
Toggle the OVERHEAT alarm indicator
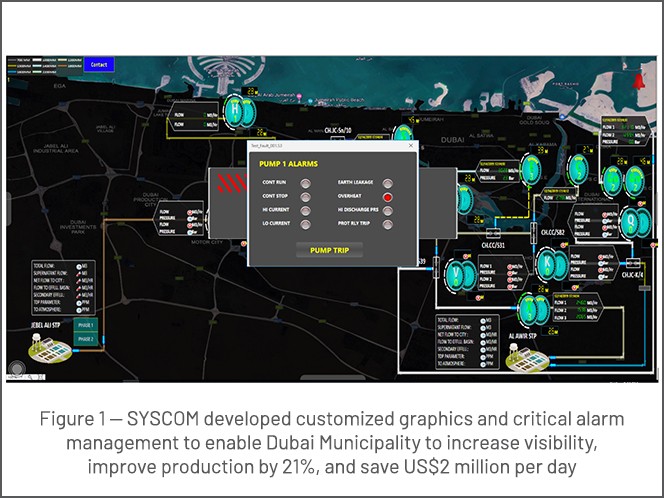389,197
